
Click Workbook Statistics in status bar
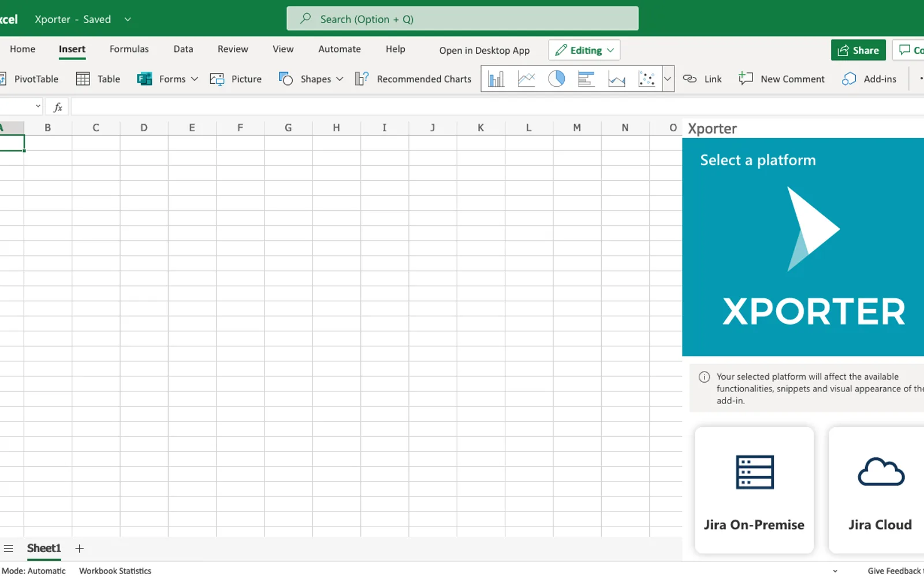[x=115, y=570]
